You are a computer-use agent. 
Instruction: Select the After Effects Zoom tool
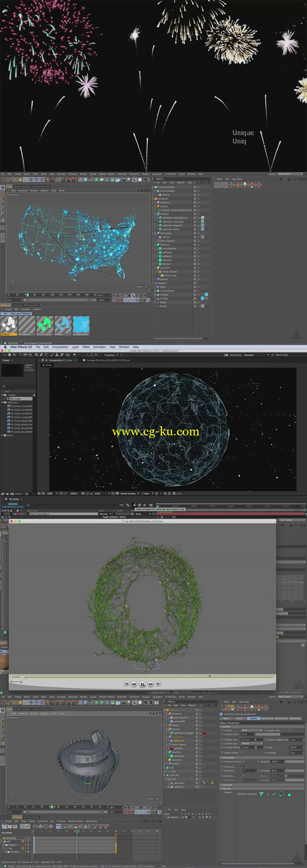coord(14,354)
